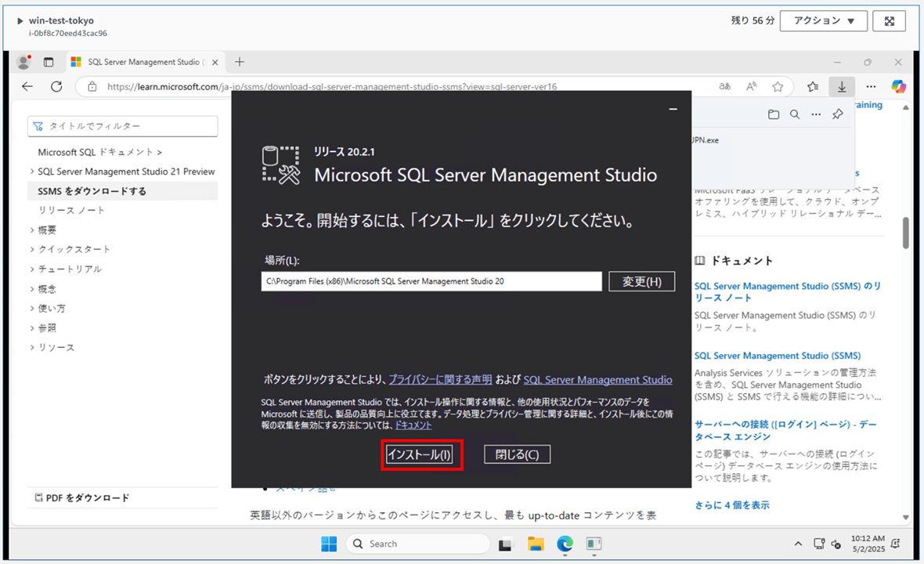The height and width of the screenshot is (564, 924).
Task: Open SSMS のリリース ノート documentation link
Action: (x=788, y=291)
